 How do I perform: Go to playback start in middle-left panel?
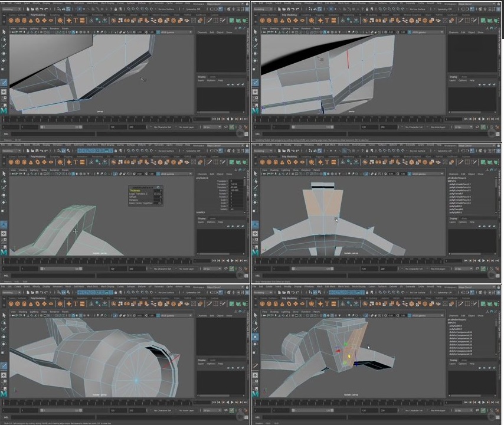pyautogui.click(x=214, y=261)
